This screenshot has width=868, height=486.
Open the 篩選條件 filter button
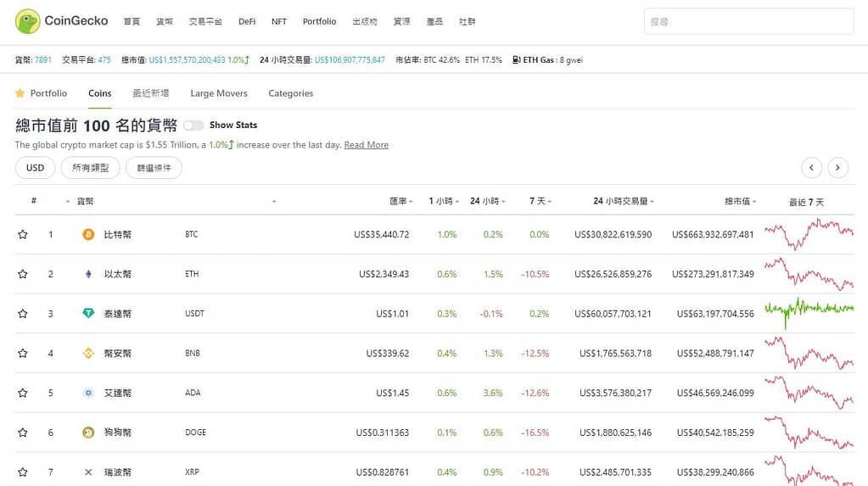(x=154, y=168)
